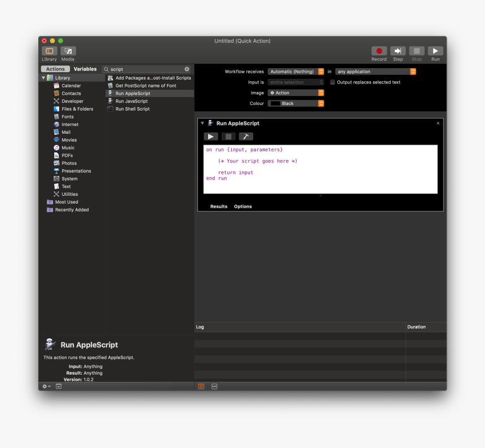Open the Input is dropdown

[296, 82]
